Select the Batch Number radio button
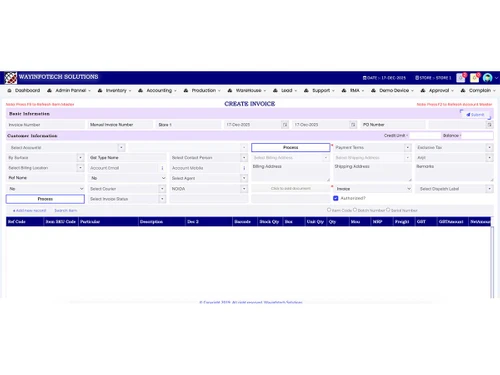This screenshot has height=375, width=500. click(x=355, y=210)
